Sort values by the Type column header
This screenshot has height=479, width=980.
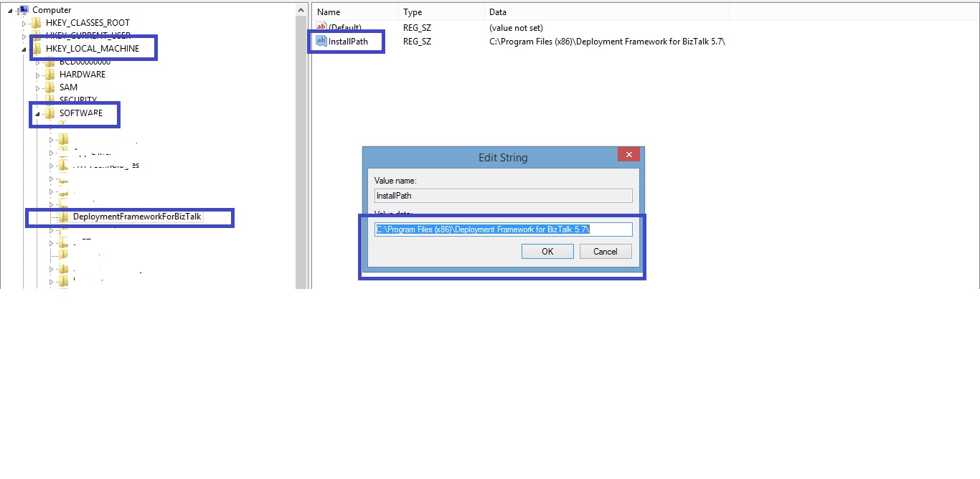coord(441,12)
